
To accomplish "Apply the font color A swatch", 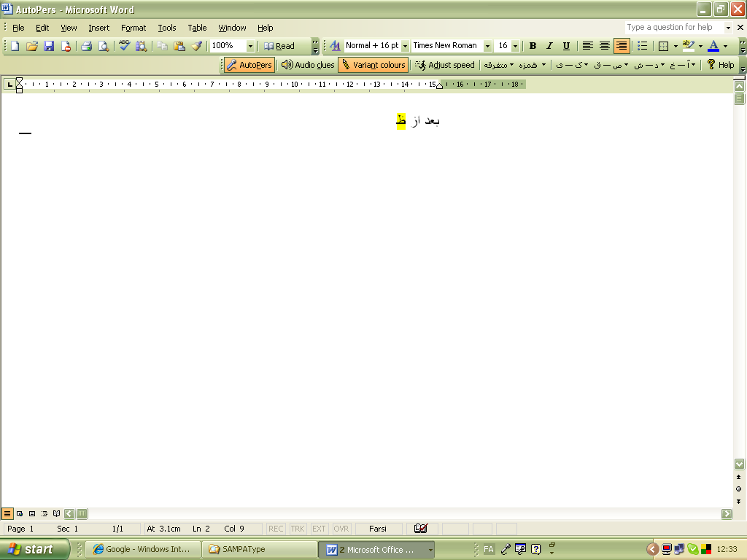I will tap(713, 46).
